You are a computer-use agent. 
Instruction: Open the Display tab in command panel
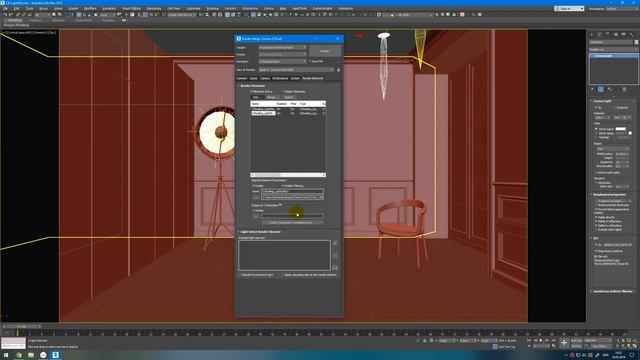(x=624, y=35)
